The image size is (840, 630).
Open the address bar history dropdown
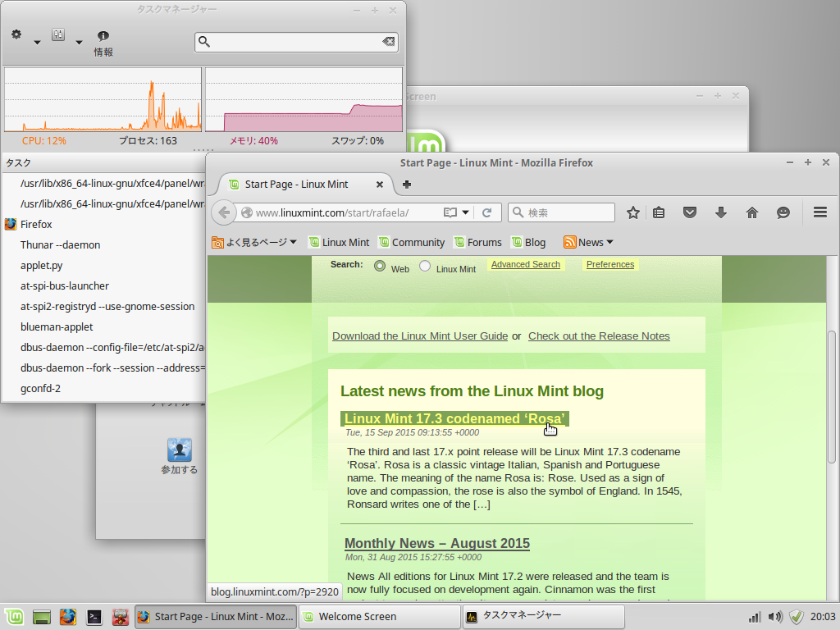point(466,212)
